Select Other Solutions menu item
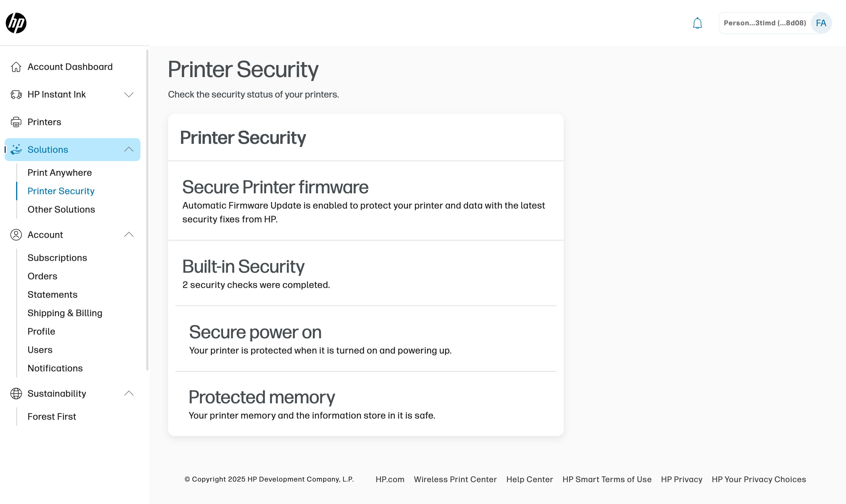Image resolution: width=846 pixels, height=504 pixels. pos(61,209)
